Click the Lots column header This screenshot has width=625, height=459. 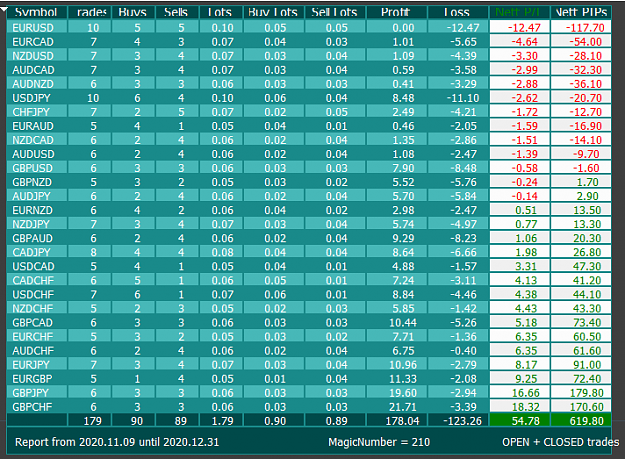click(x=221, y=12)
